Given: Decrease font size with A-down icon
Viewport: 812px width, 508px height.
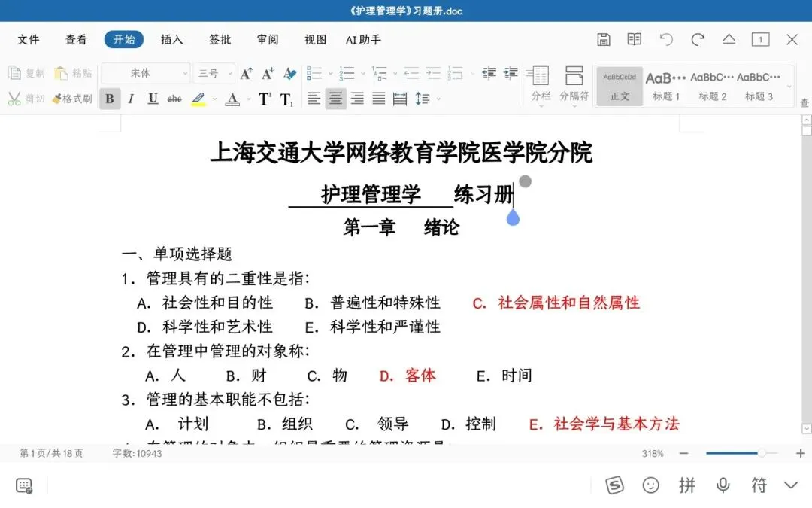Looking at the screenshot, I should 268,74.
